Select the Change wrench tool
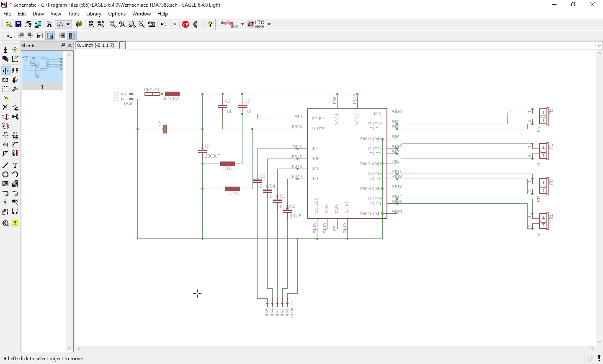 [15, 89]
